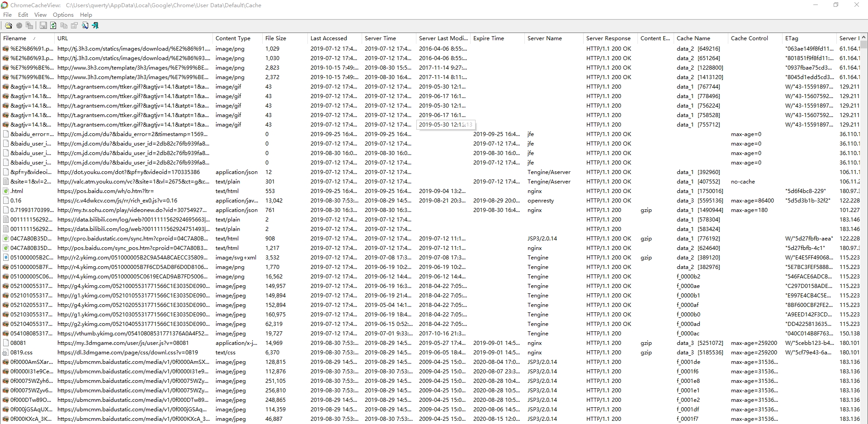Click the icon of the &site=1&vl=2 row
The width and height of the screenshot is (868, 424).
6,182
